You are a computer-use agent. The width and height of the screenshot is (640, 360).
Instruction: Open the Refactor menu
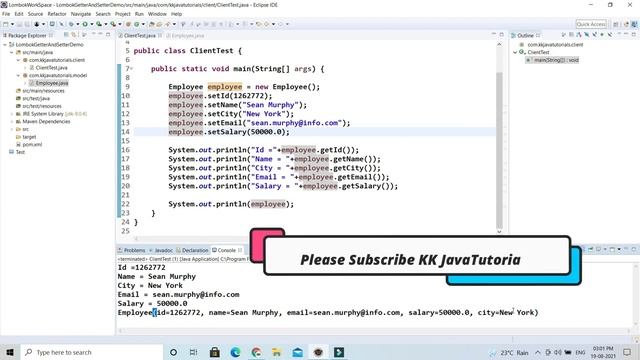[x=57, y=14]
